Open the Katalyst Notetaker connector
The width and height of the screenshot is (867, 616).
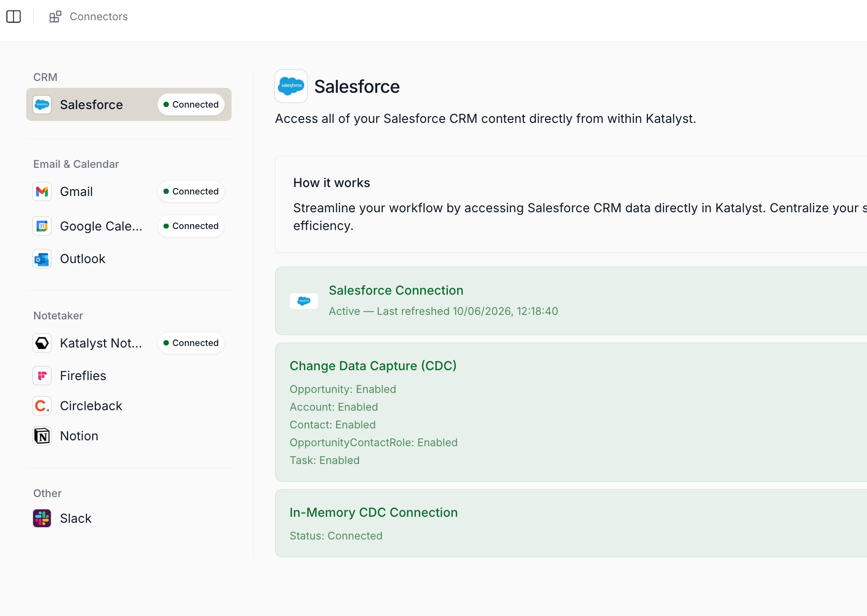point(129,343)
